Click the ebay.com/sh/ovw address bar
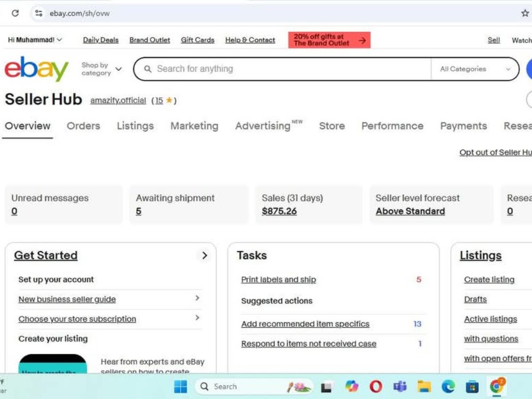The width and height of the screenshot is (532, 399). 79,14
